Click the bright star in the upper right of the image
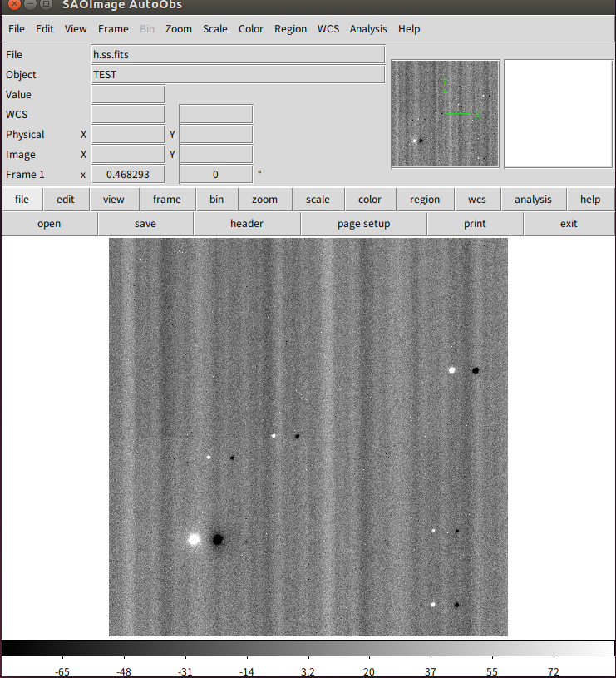Screen dimensions: 616x678 point(452,369)
